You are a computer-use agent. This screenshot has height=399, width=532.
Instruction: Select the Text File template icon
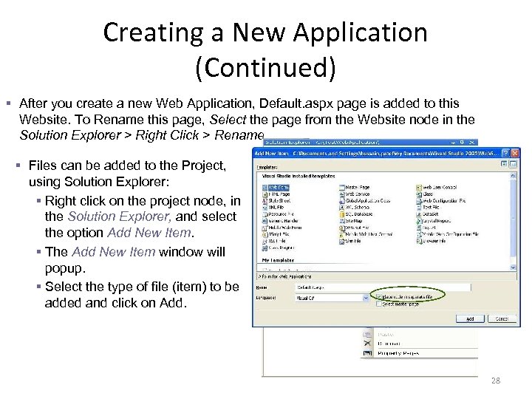click(x=419, y=208)
